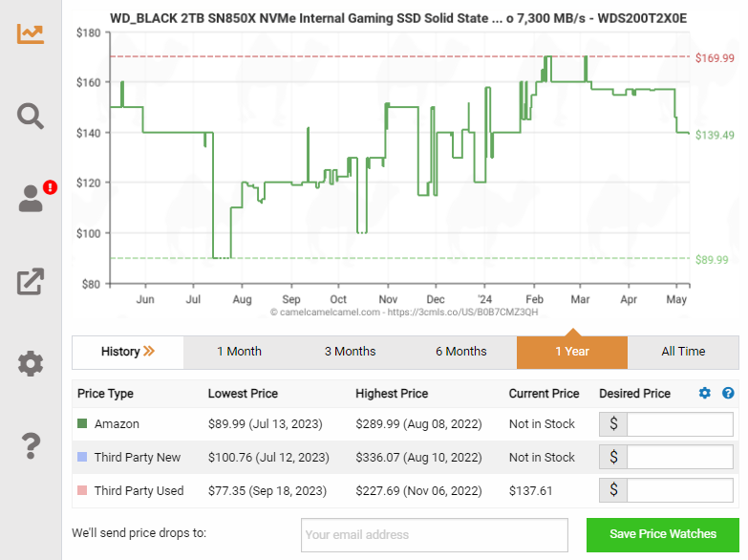748x560 pixels.
Task: Click $227.69 (Nov 06, 2022) cell
Action: pos(418,491)
